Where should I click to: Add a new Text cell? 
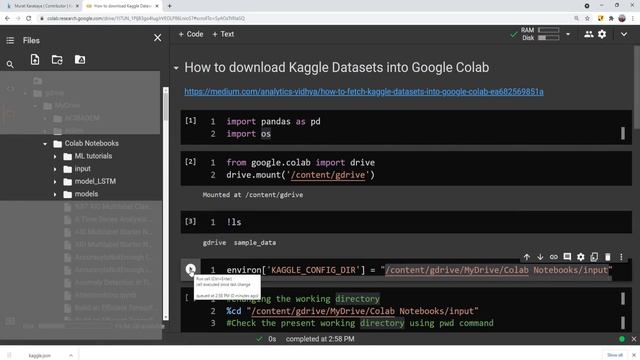coord(223,34)
